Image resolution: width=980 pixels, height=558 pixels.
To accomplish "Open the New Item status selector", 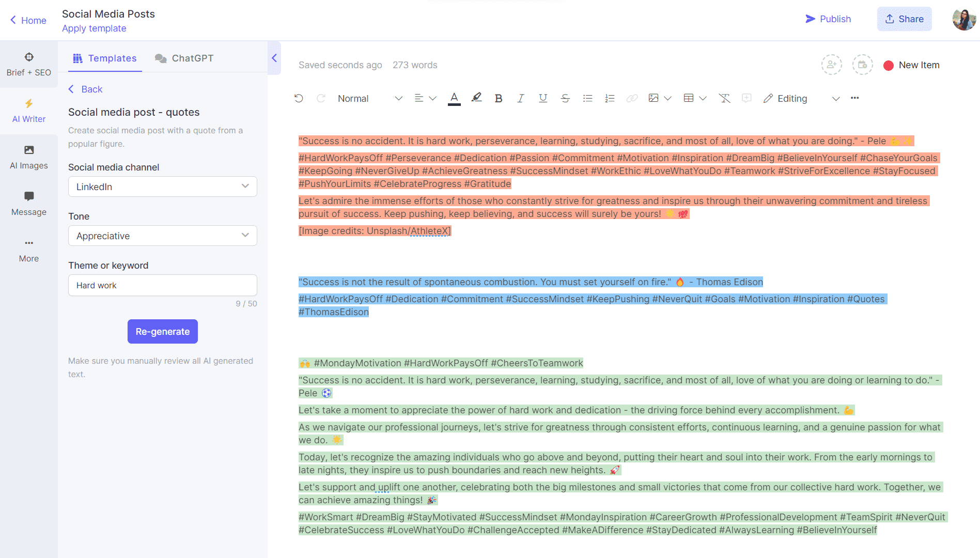I will click(x=912, y=65).
